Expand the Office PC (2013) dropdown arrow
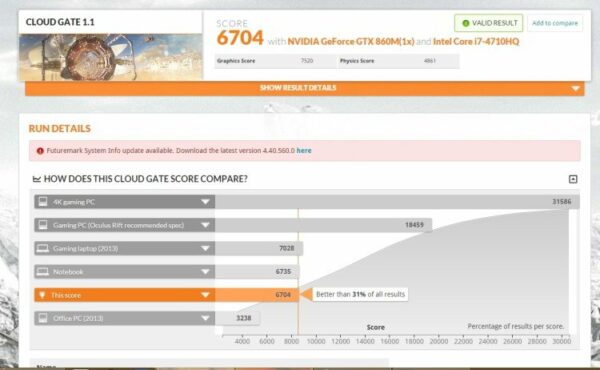600x370 pixels. point(205,318)
